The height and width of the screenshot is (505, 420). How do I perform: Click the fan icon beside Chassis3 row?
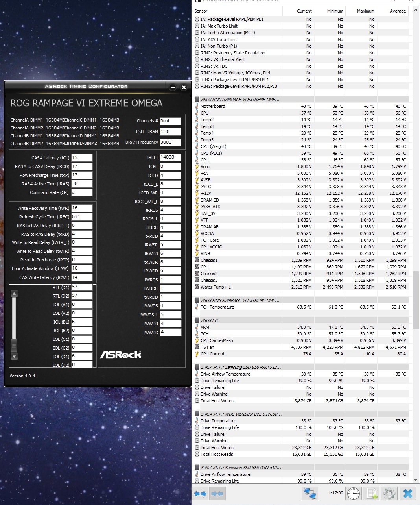coord(197,280)
